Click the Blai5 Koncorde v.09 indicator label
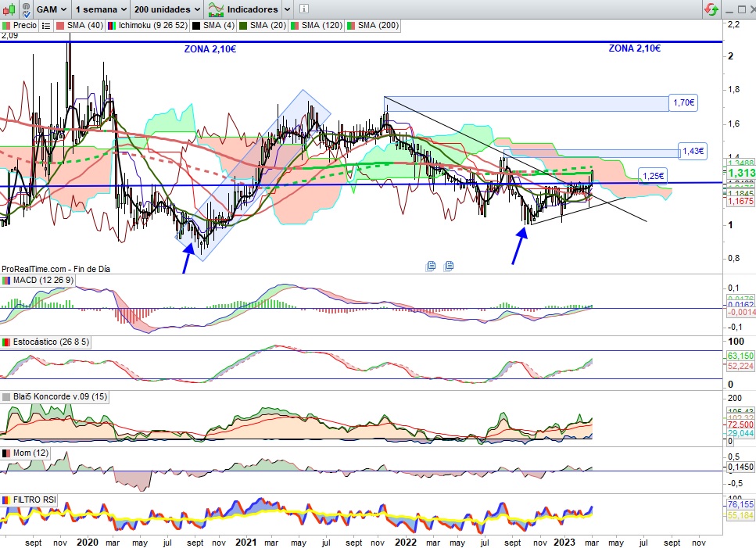The width and height of the screenshot is (756, 548). (55, 397)
